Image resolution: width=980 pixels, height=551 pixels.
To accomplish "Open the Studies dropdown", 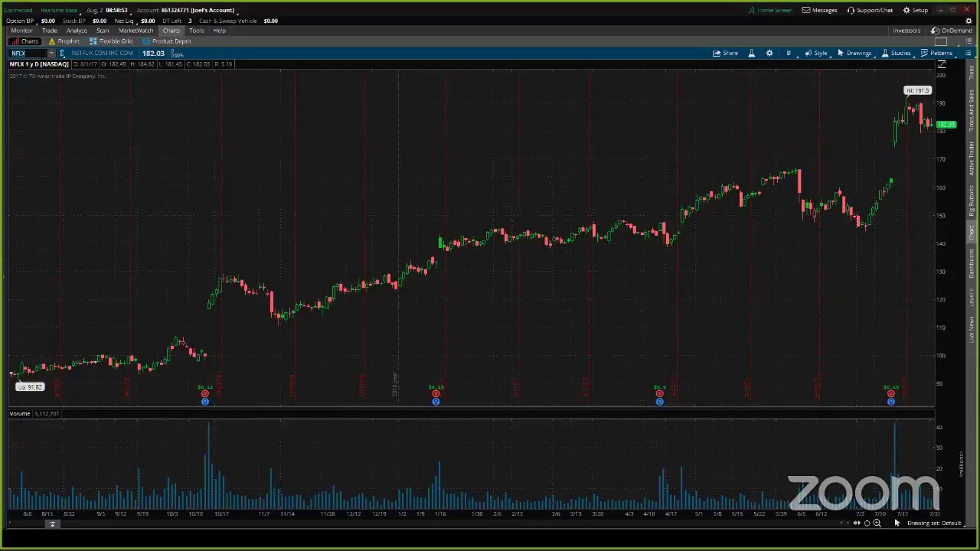I will pos(896,53).
